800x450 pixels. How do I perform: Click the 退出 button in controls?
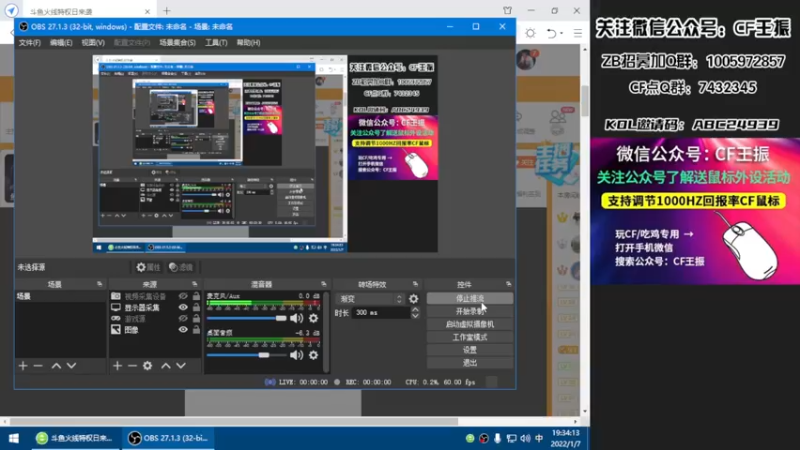(x=470, y=363)
